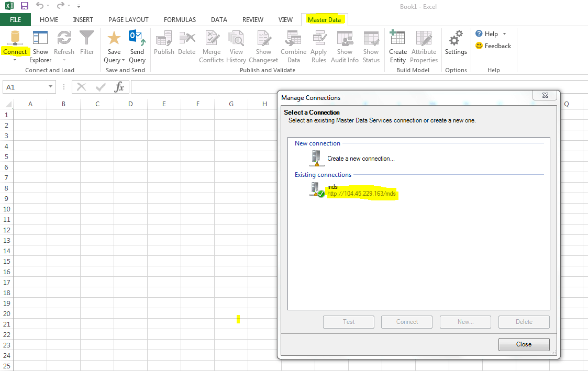Click Show Changeset icon

263,38
